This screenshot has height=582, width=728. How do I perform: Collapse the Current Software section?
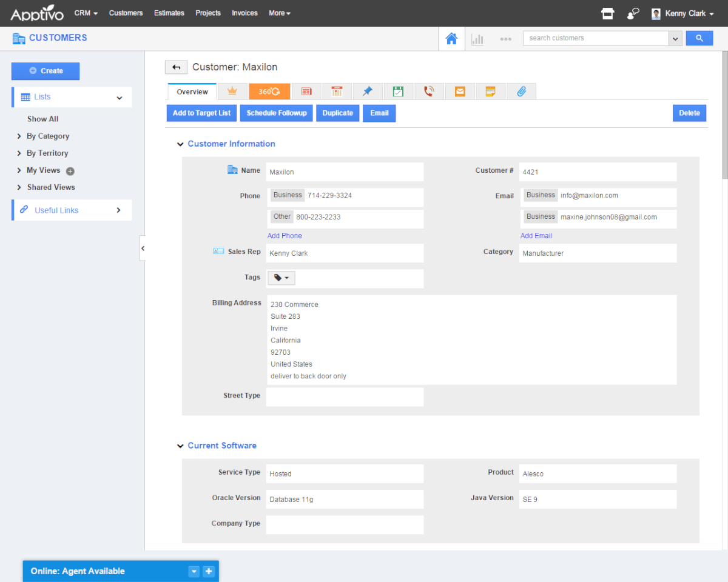point(180,446)
